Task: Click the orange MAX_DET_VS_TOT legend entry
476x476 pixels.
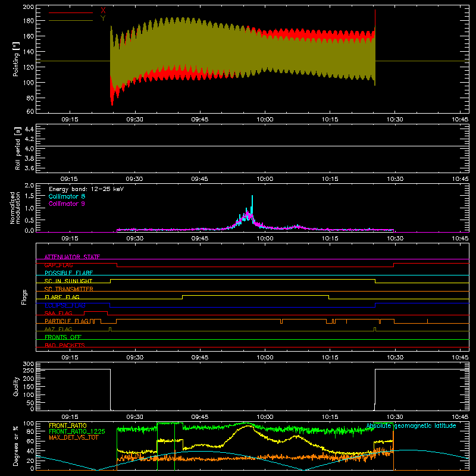Action: click(x=74, y=437)
